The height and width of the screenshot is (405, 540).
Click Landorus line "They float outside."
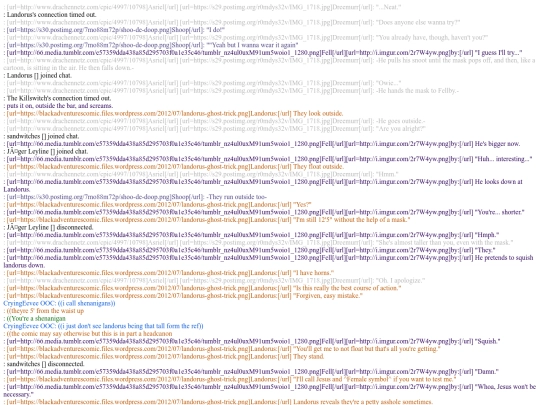pyautogui.click(x=318, y=166)
